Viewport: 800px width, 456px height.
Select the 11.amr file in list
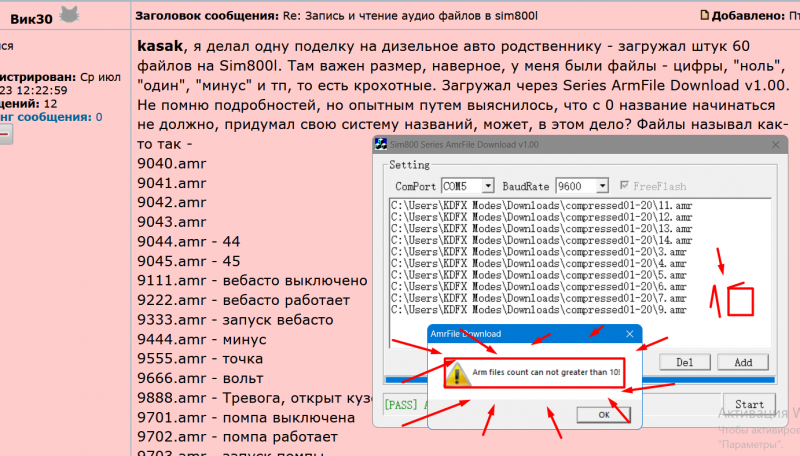(540, 206)
